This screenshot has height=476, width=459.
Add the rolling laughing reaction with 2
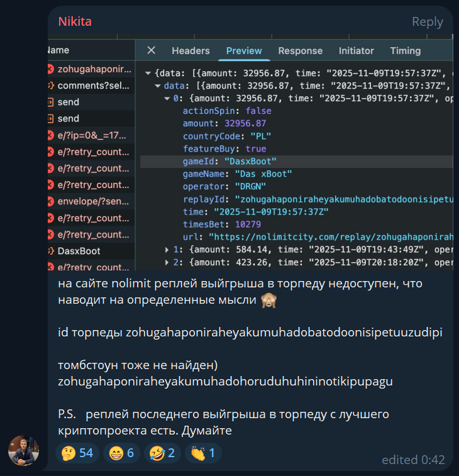point(162,453)
